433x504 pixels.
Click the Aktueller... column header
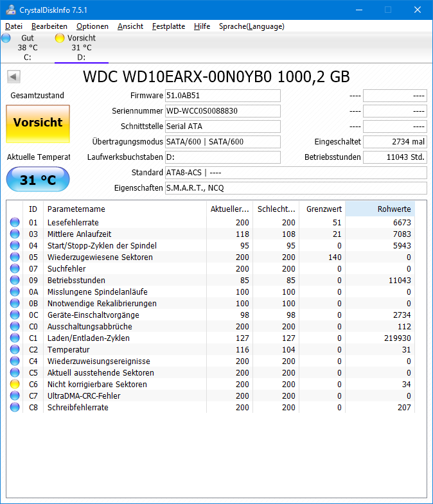pos(230,209)
